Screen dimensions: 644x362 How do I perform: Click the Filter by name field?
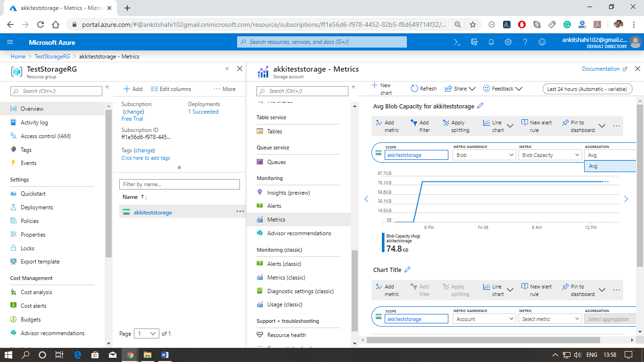click(x=180, y=184)
